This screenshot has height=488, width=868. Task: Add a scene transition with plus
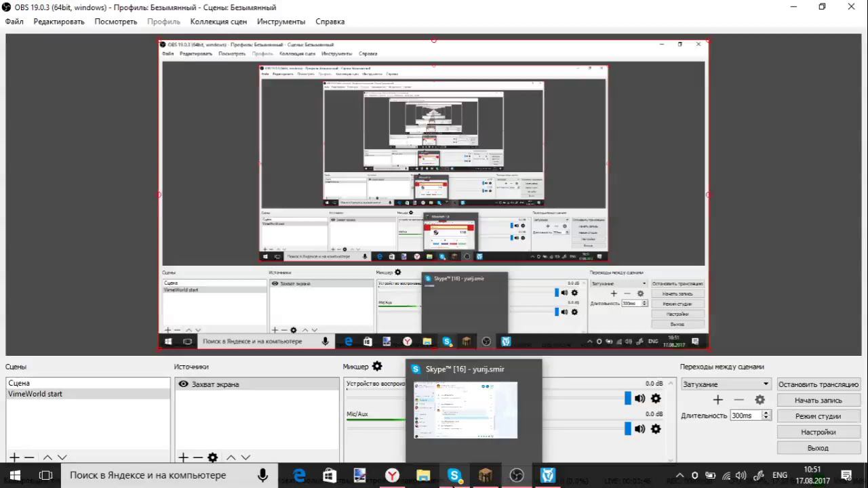click(717, 400)
